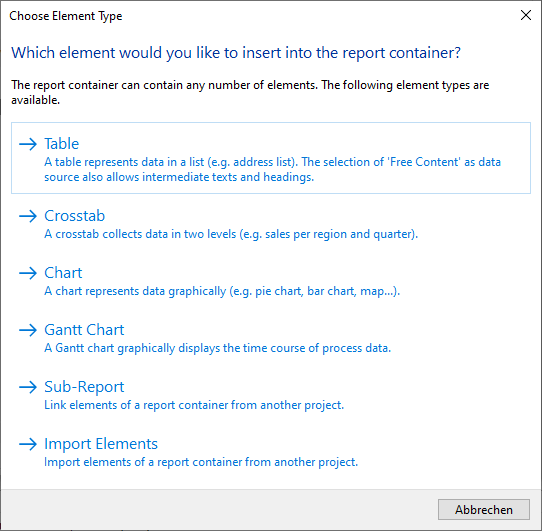This screenshot has height=531, width=542.
Task: Click the arrow icon beside Gantt Chart
Action: [28, 330]
